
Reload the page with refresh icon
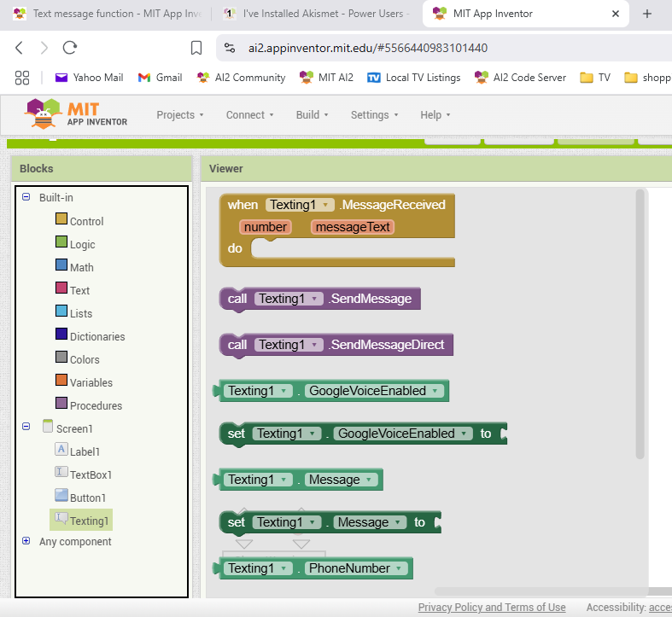pos(69,48)
